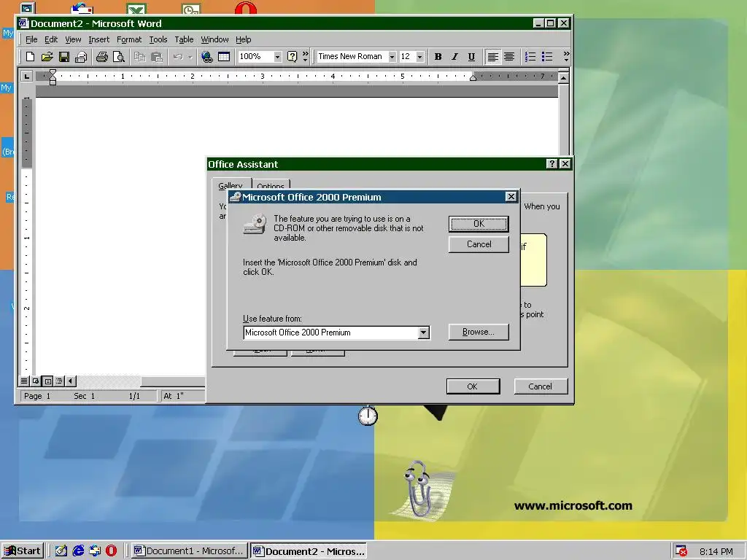Switch to Document1 taskbar button
Viewport: 747px width, 560px height.
189,551
